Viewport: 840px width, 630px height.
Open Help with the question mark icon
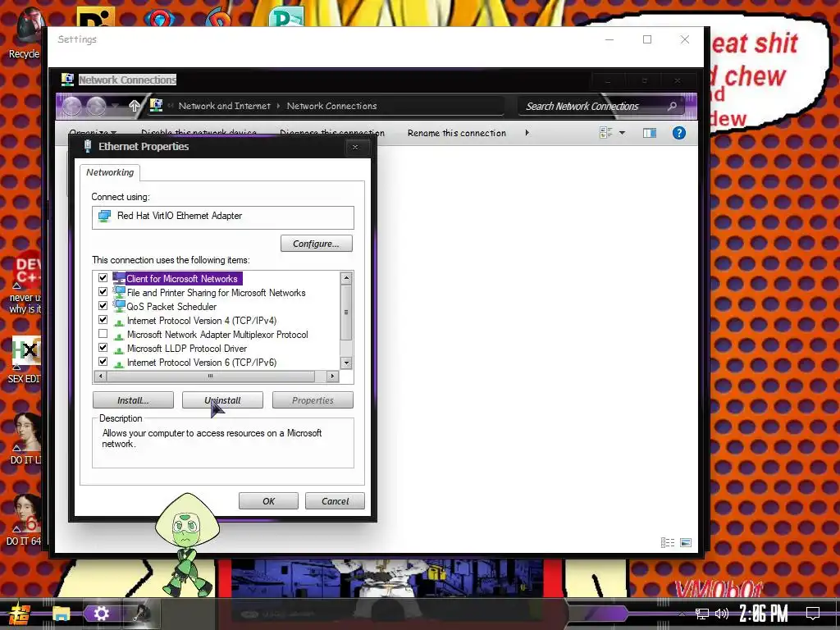tap(678, 133)
